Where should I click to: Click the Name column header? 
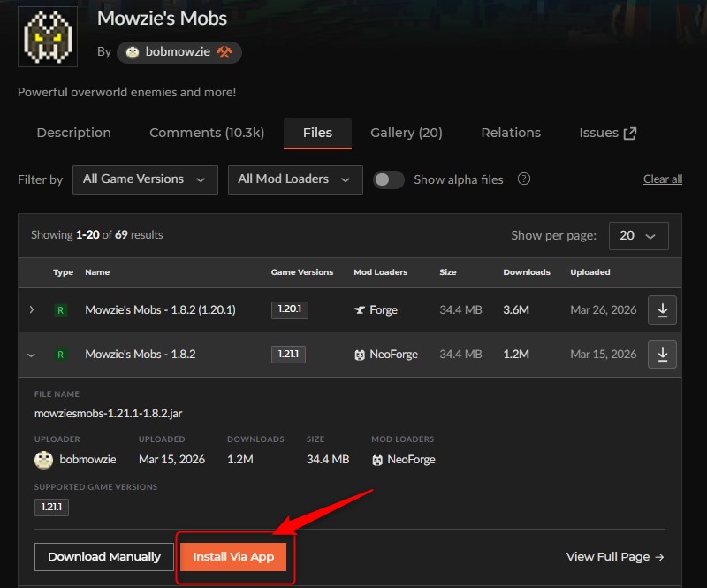coord(97,272)
